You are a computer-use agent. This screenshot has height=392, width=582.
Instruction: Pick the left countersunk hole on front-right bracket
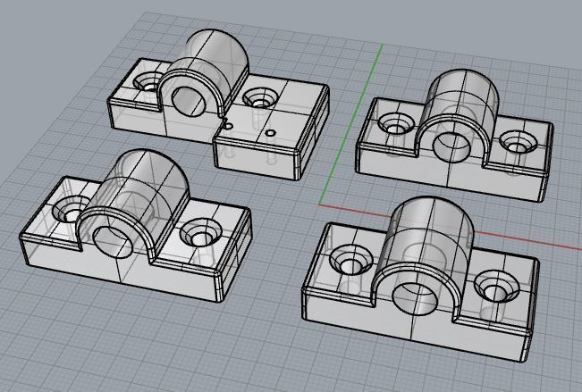(x=351, y=261)
